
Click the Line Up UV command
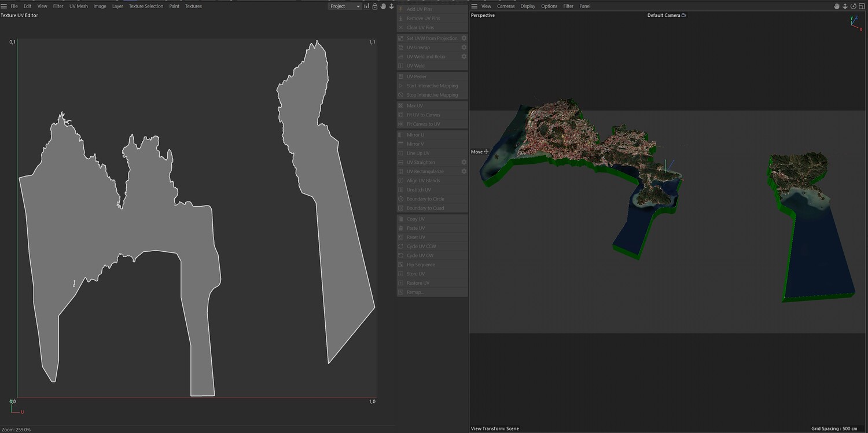point(432,153)
